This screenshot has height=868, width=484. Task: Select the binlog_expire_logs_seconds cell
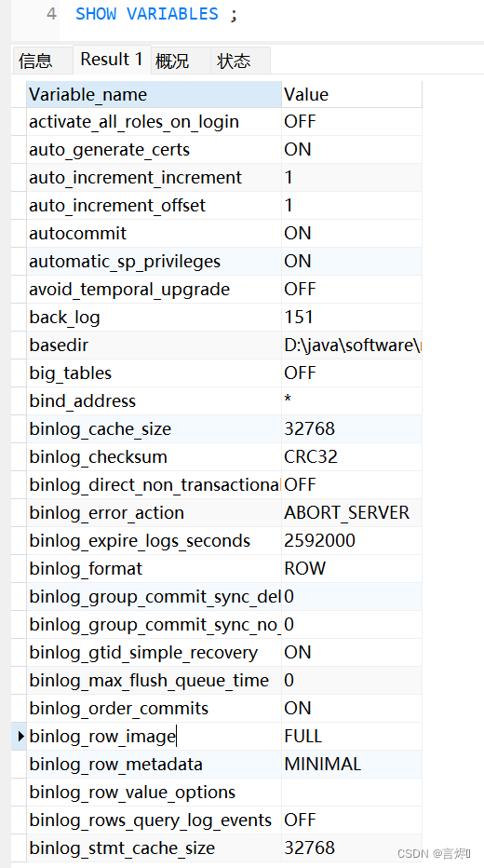coord(154,541)
